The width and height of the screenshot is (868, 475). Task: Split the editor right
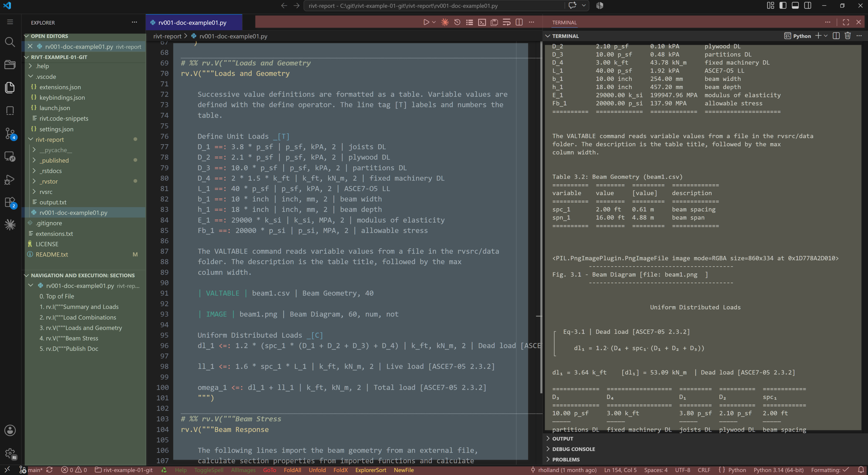(x=519, y=22)
